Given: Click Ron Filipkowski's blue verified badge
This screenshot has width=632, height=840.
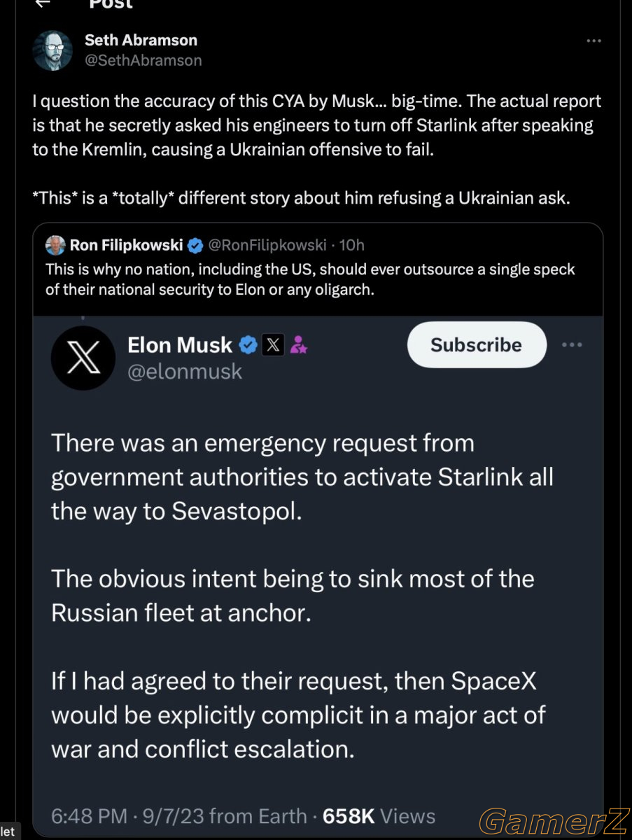Looking at the screenshot, I should [x=195, y=245].
